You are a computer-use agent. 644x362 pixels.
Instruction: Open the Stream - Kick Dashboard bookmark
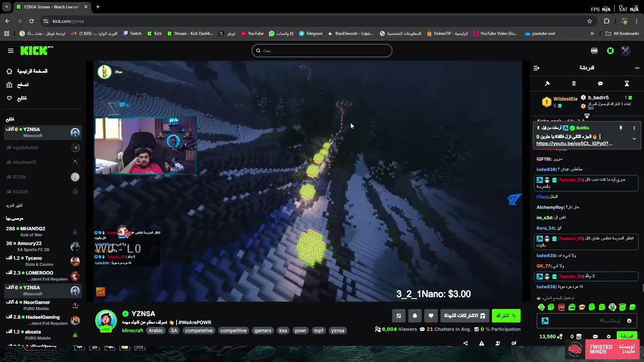[190, 34]
